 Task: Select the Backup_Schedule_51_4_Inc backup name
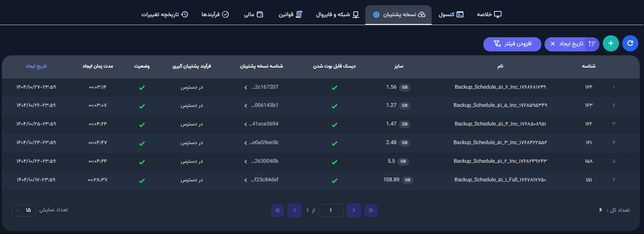[x=500, y=124]
